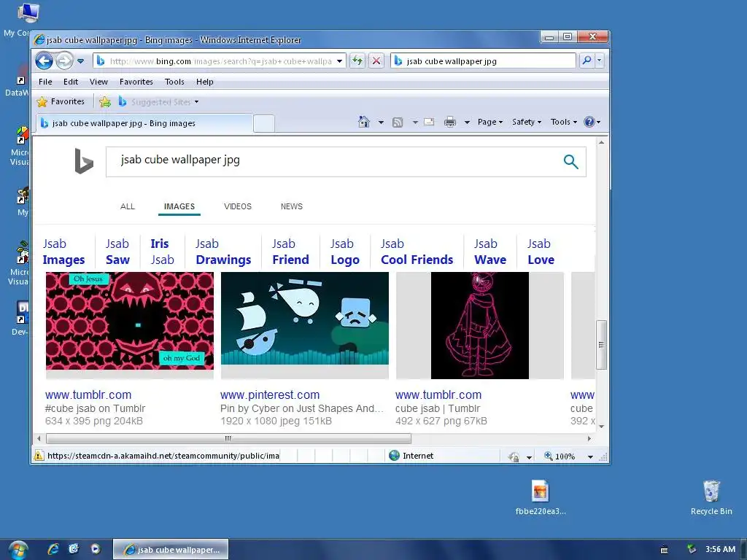Expand the Home button dropdown arrow
The image size is (747, 560).
tap(381, 122)
